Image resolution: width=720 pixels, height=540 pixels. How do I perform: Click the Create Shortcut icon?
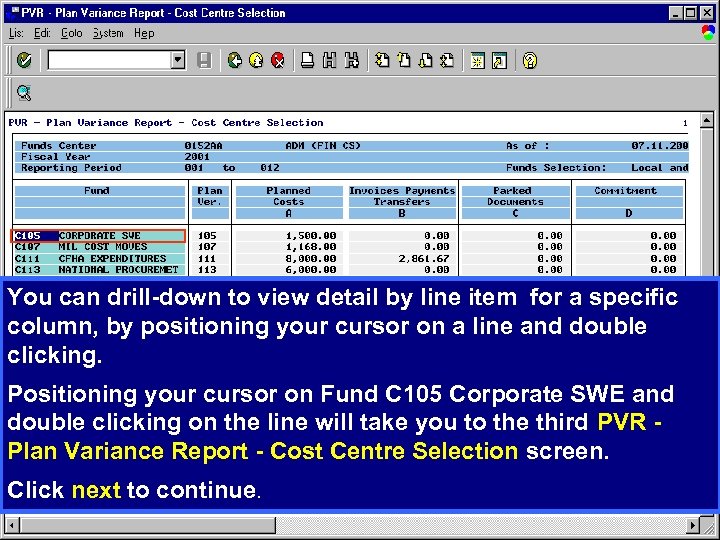pyautogui.click(x=499, y=60)
